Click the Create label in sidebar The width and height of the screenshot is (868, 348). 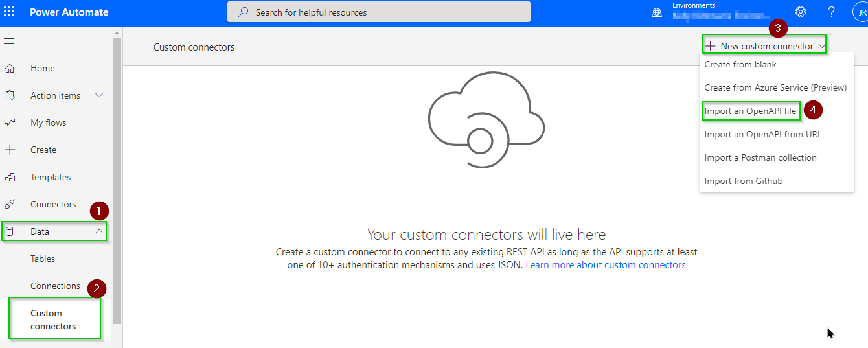tap(43, 150)
